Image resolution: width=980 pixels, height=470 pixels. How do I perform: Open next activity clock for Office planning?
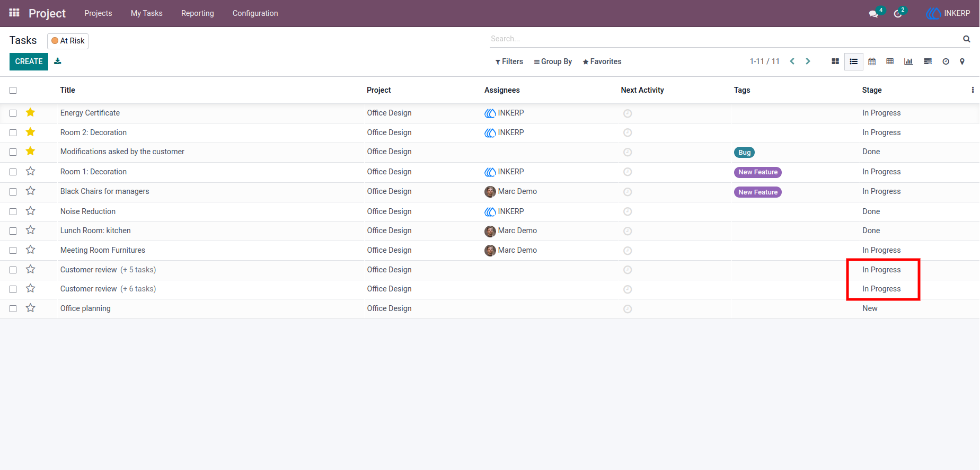click(628, 309)
